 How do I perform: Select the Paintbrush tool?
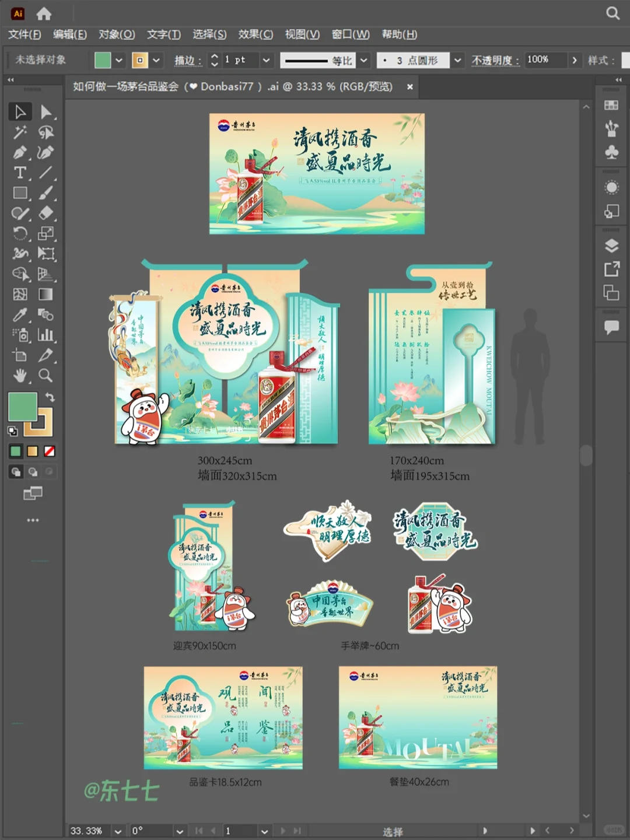[x=45, y=193]
